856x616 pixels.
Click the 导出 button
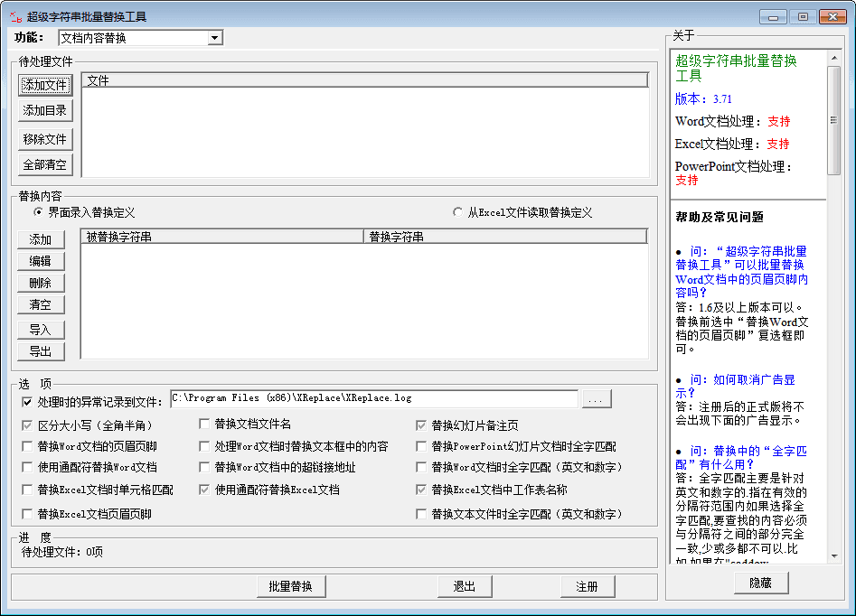(x=41, y=351)
